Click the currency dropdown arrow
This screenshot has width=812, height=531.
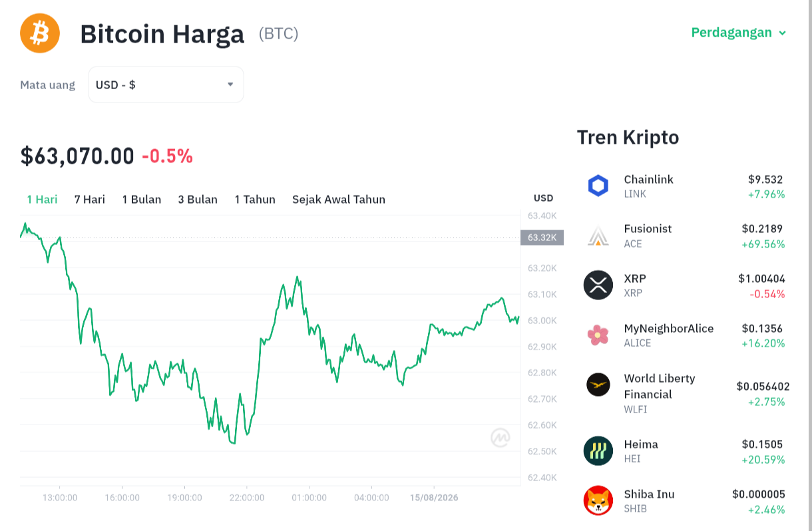(x=230, y=85)
